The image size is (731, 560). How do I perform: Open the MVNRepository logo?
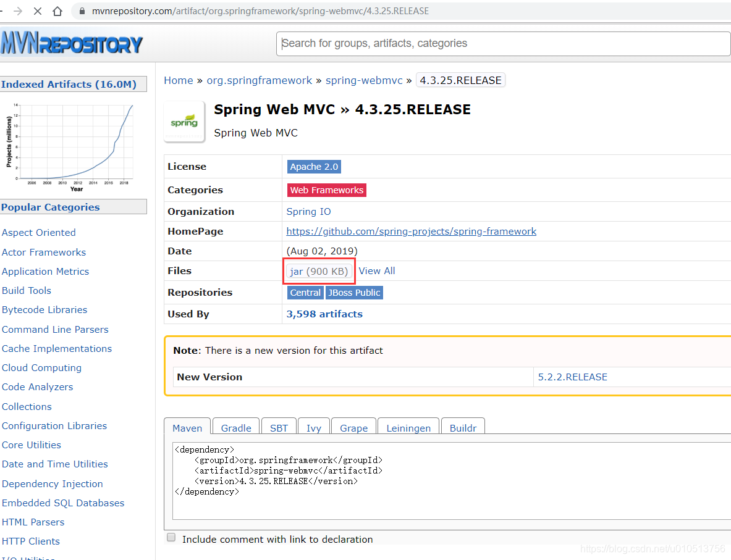coord(71,43)
